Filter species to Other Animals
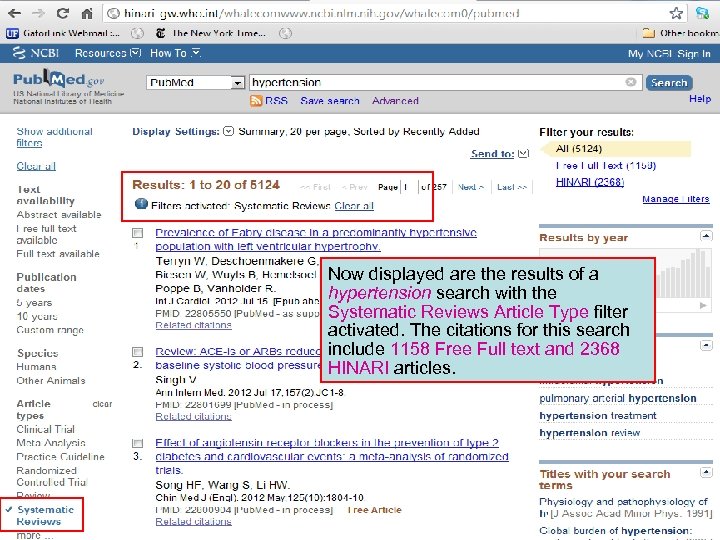The width and height of the screenshot is (720, 540). (51, 380)
